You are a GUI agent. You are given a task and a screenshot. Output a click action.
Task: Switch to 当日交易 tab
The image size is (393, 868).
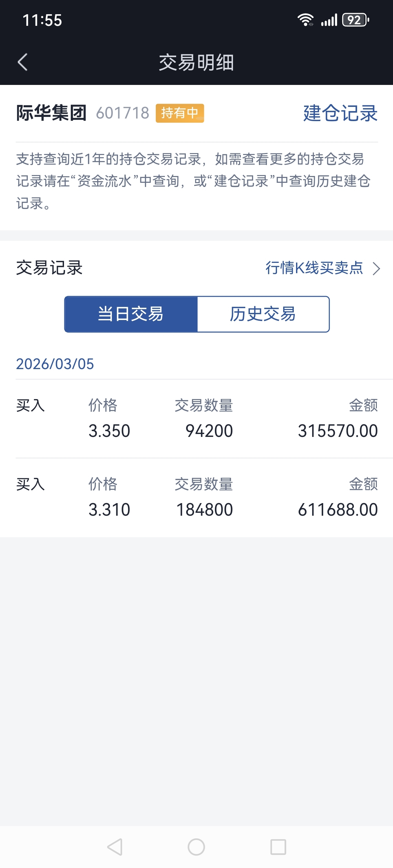click(131, 314)
